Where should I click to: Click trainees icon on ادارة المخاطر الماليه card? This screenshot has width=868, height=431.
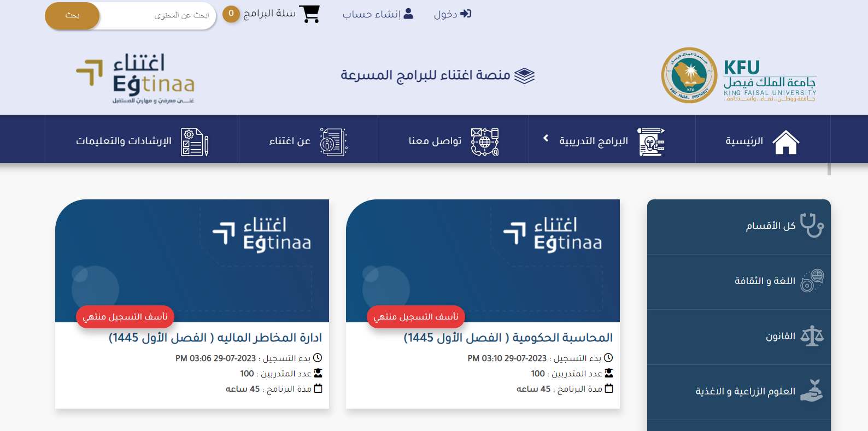(318, 373)
